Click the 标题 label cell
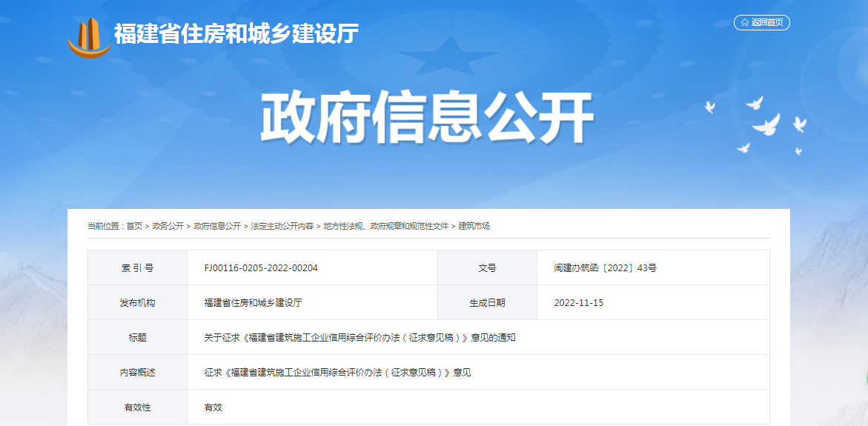The width and height of the screenshot is (868, 426). click(137, 338)
